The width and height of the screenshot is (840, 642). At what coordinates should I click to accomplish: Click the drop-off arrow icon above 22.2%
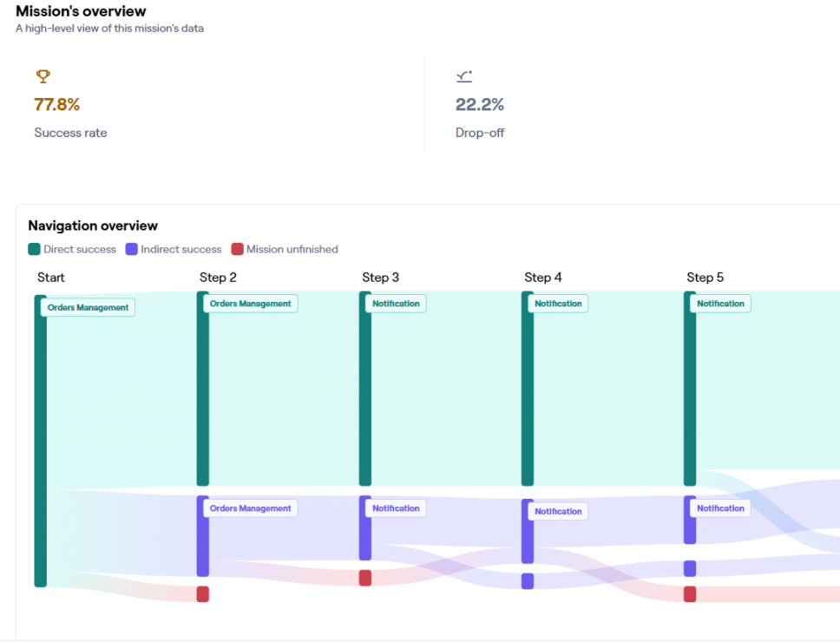point(463,76)
